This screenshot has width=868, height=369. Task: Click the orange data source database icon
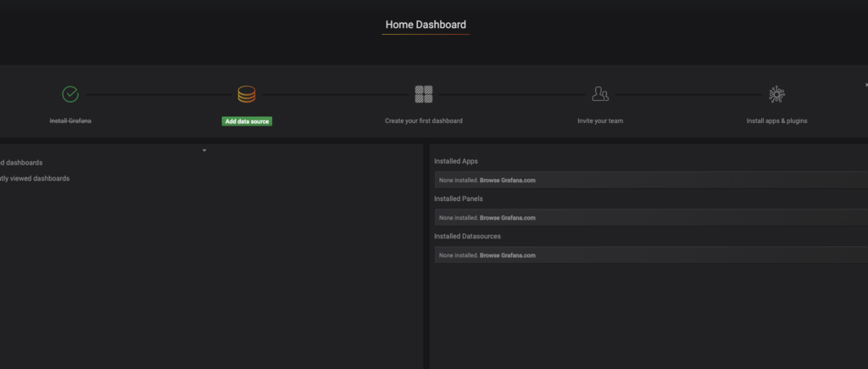pyautogui.click(x=247, y=94)
